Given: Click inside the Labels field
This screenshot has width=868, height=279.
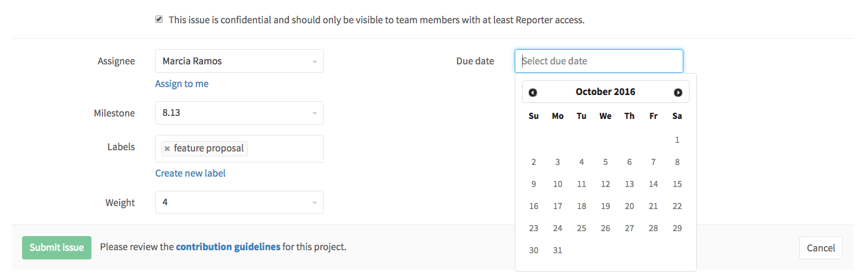Looking at the screenshot, I should point(285,149).
